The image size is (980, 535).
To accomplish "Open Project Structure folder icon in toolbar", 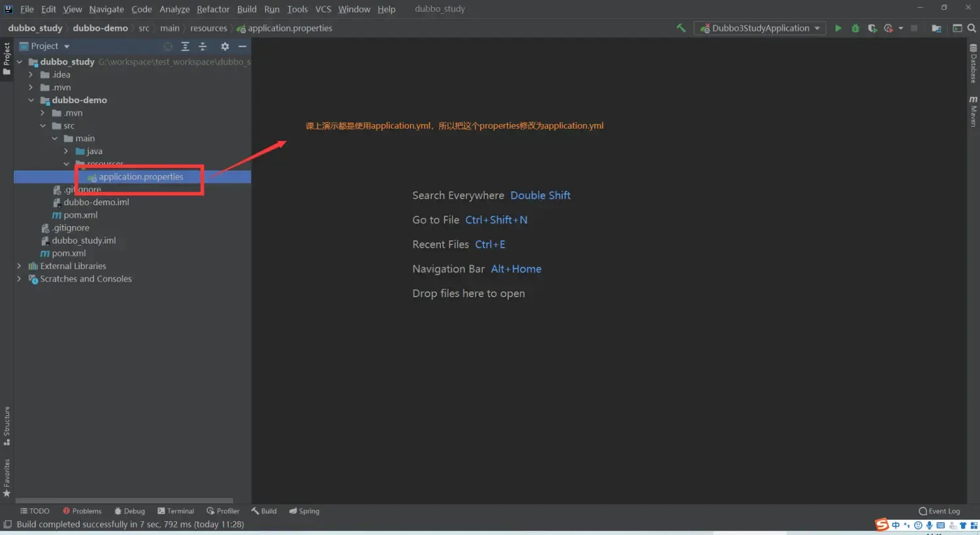I will click(936, 28).
